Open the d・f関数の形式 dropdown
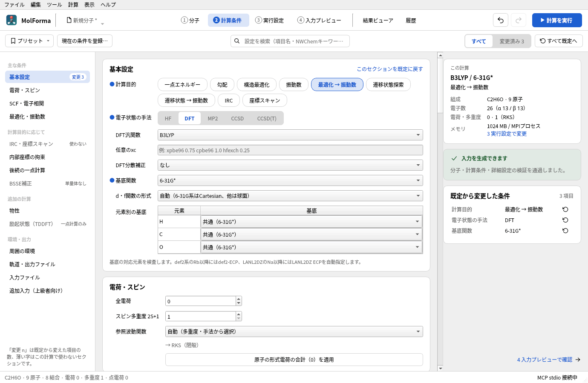The image size is (588, 383). pos(290,196)
